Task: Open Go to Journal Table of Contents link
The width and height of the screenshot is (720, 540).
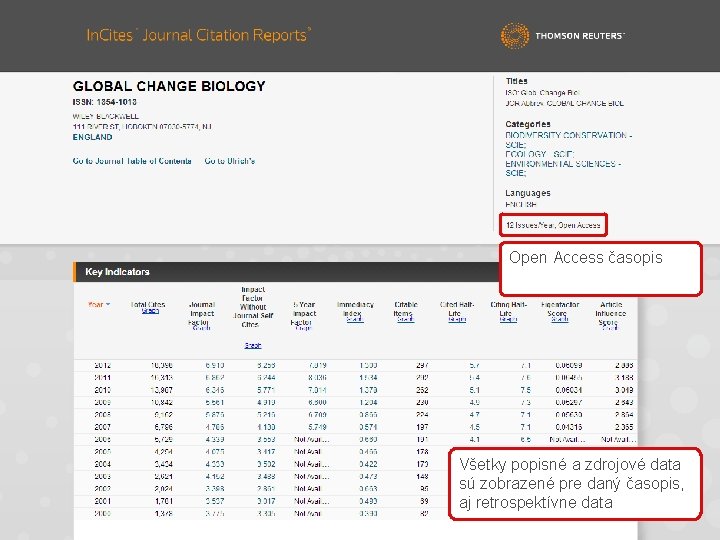Action: pyautogui.click(x=132, y=161)
